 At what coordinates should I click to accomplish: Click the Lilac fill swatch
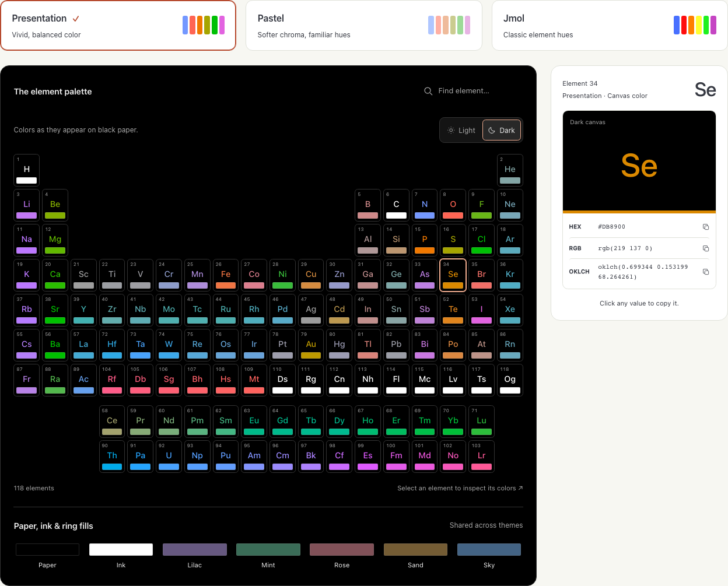click(x=195, y=549)
